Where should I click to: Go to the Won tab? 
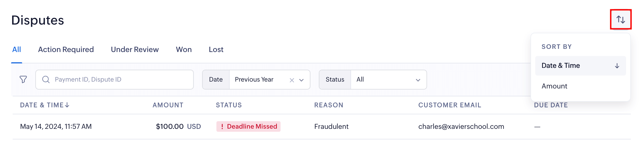[184, 49]
